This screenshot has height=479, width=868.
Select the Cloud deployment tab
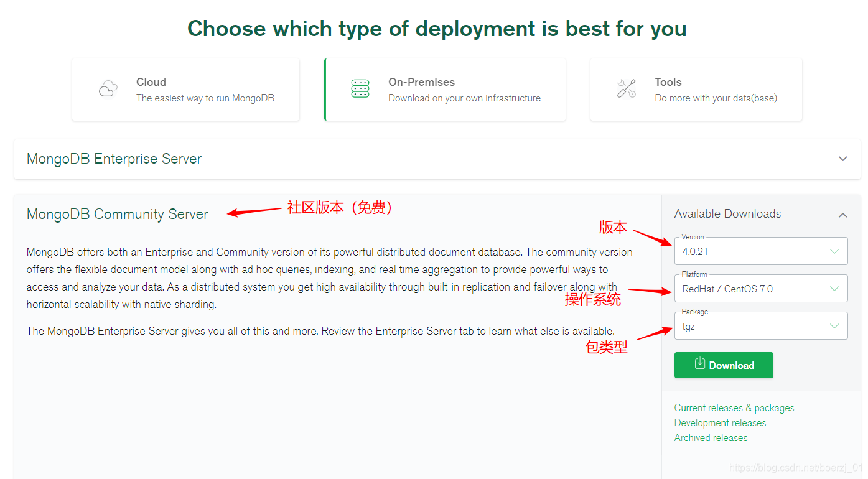[185, 90]
